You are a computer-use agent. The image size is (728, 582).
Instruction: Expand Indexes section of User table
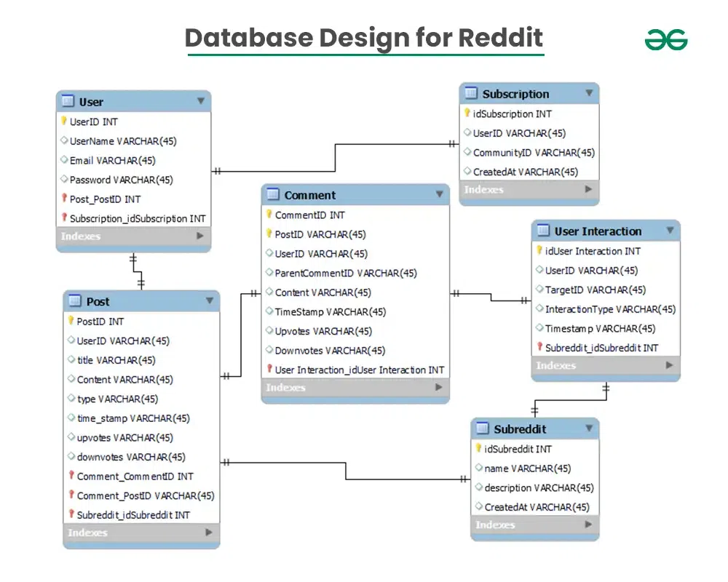coord(199,236)
